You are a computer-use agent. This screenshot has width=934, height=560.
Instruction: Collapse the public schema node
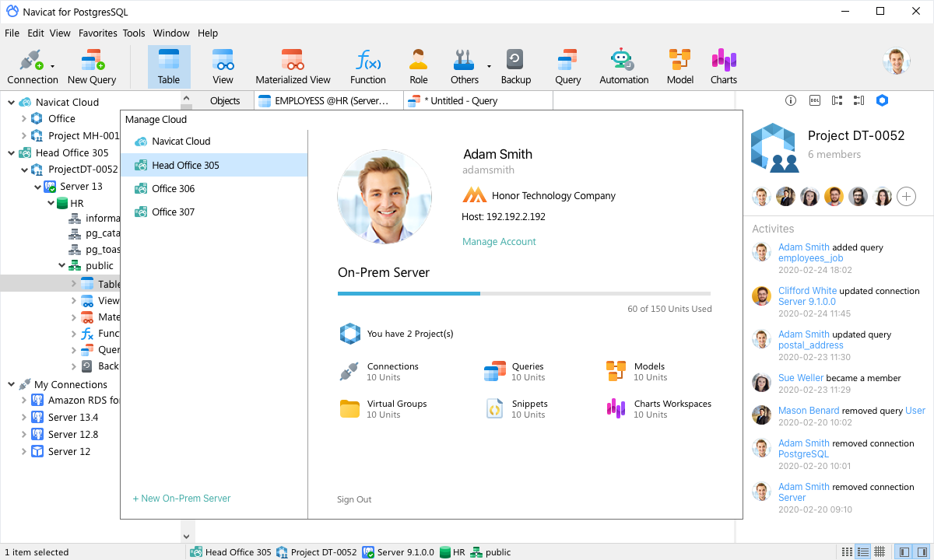click(61, 266)
